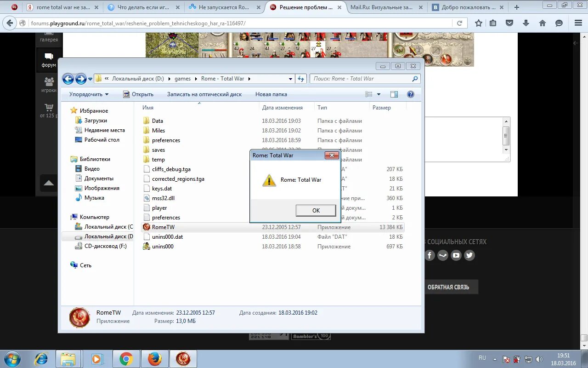Open the view options dropdown arrow

[379, 94]
